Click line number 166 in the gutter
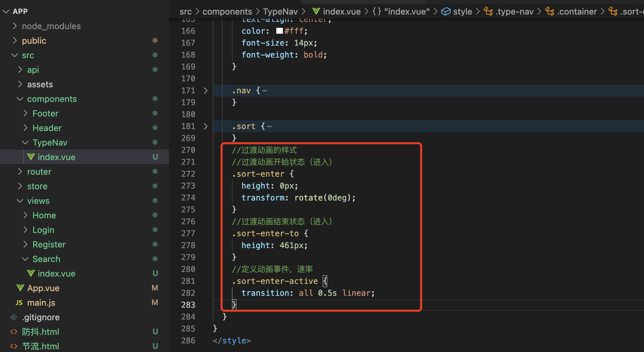The width and height of the screenshot is (644, 352). [x=188, y=31]
